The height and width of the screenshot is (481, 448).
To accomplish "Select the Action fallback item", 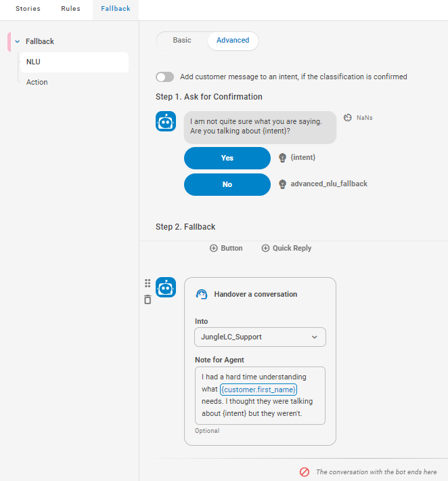I will (37, 82).
